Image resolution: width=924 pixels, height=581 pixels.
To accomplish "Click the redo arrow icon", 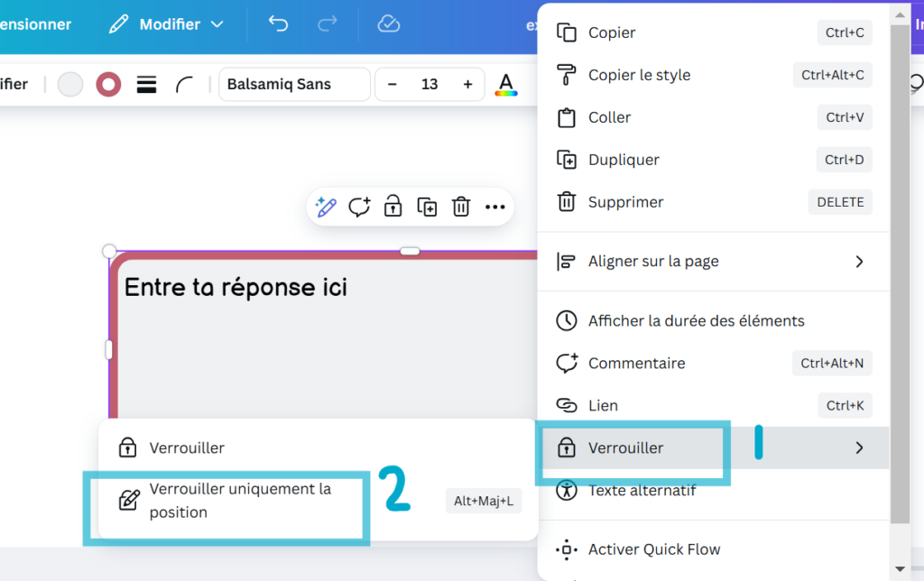I will point(327,23).
